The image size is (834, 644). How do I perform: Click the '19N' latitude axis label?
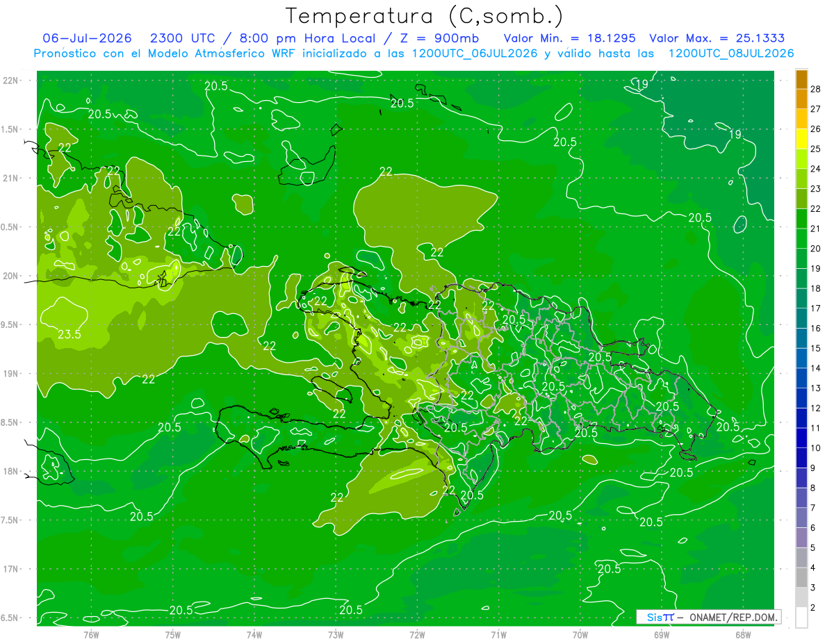coord(10,374)
